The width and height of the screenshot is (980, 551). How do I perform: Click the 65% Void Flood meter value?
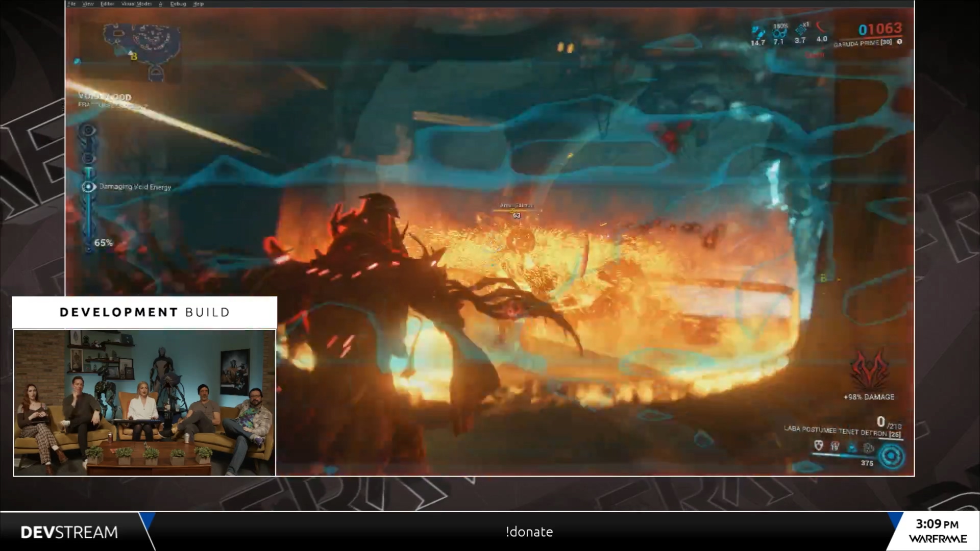pyautogui.click(x=104, y=243)
